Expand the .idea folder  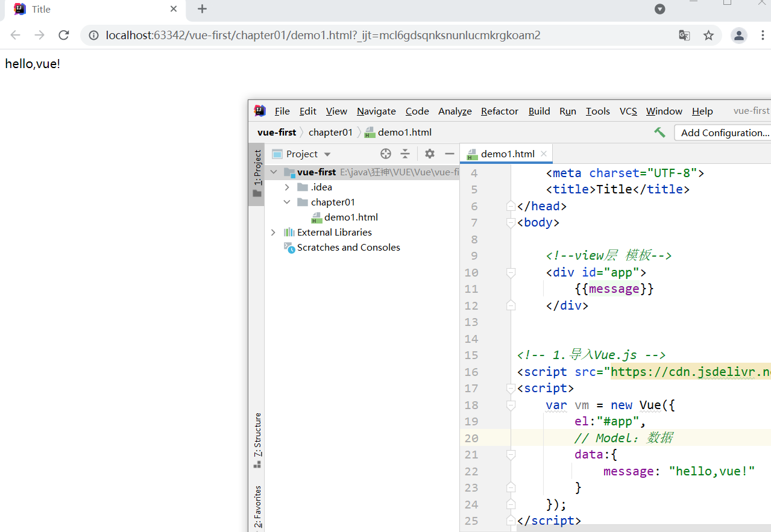287,187
